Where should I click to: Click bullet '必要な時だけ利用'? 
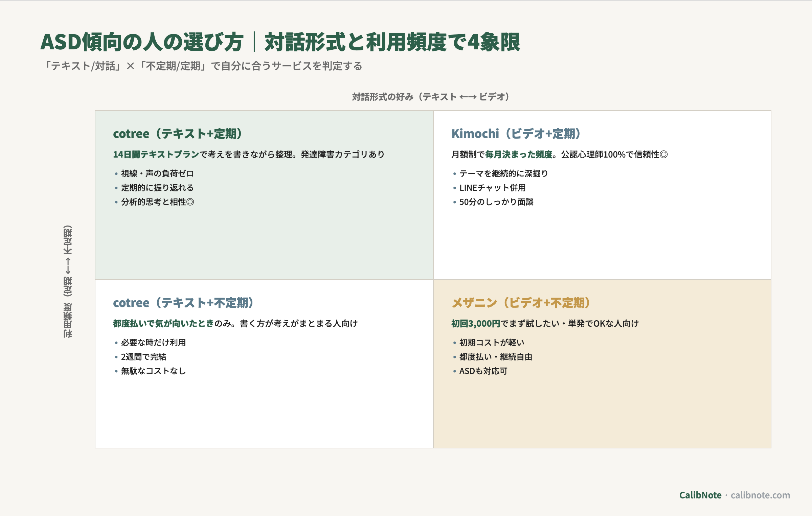click(x=153, y=343)
